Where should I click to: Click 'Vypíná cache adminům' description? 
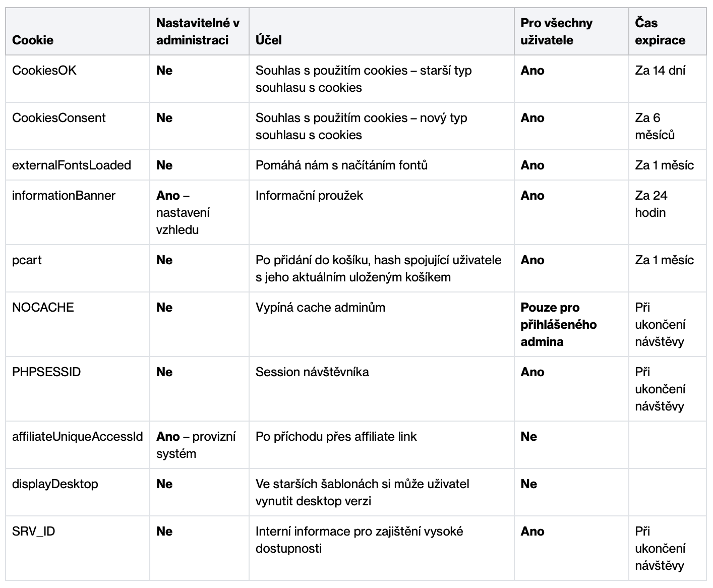click(x=320, y=308)
